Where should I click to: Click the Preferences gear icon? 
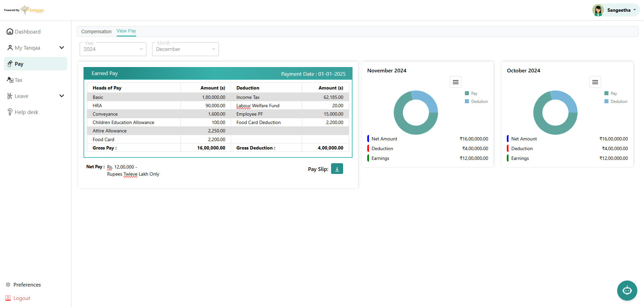(8, 285)
